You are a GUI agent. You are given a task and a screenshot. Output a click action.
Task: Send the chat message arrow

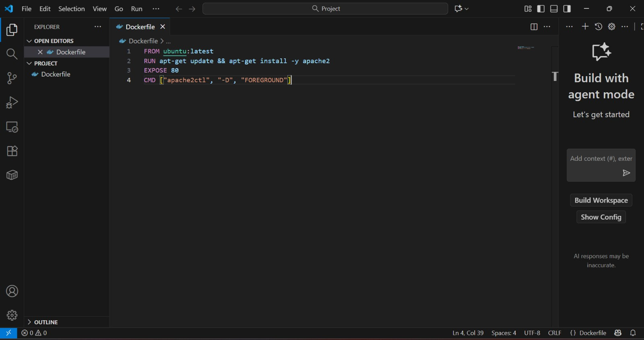click(x=626, y=173)
